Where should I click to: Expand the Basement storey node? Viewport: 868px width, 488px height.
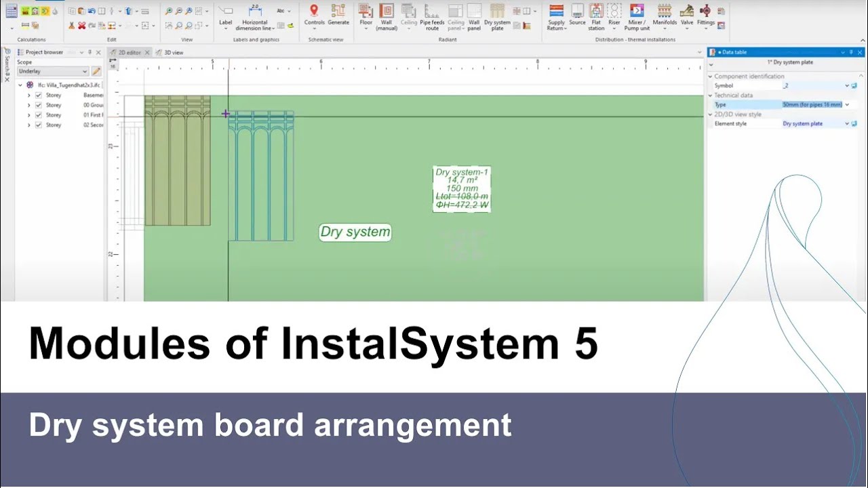point(28,96)
